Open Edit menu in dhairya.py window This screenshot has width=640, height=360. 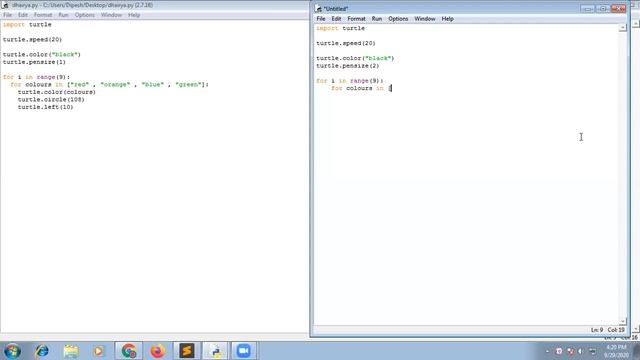point(22,15)
